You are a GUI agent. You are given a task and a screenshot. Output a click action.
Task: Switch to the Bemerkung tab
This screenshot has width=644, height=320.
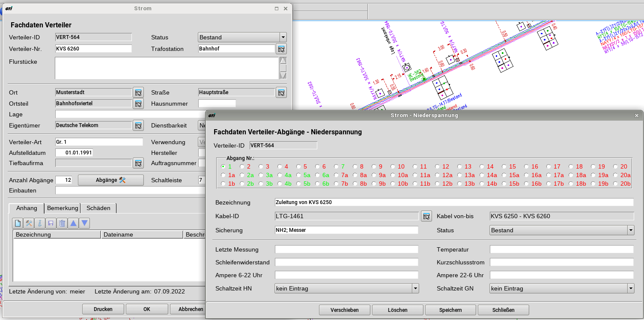tap(63, 208)
